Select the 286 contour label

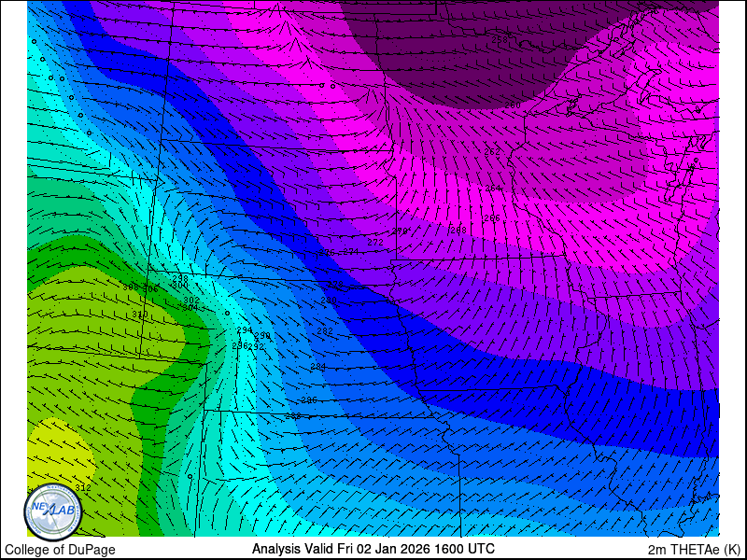309,399
